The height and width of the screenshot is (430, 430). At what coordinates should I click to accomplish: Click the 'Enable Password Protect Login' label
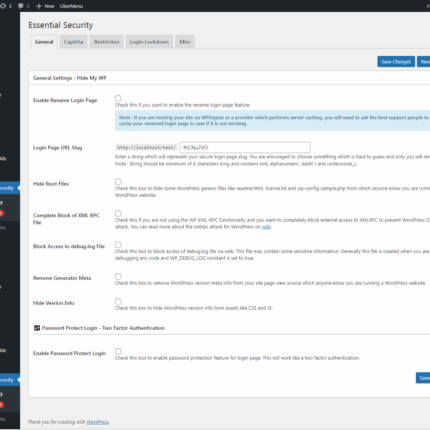(69, 353)
